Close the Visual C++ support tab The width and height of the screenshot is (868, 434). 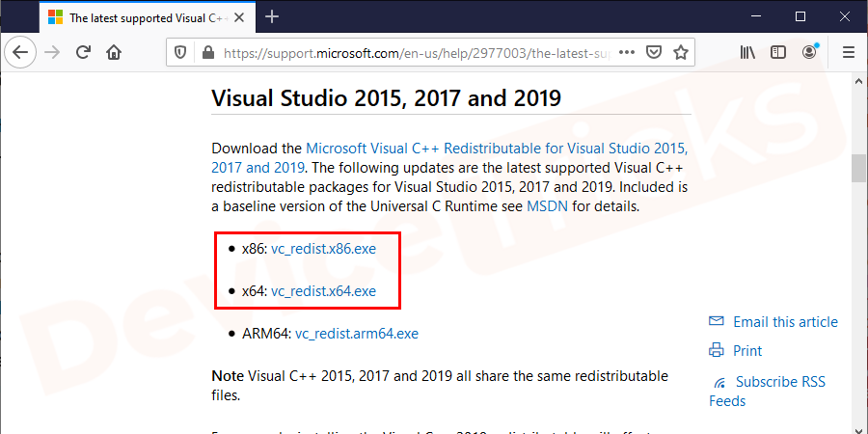239,17
